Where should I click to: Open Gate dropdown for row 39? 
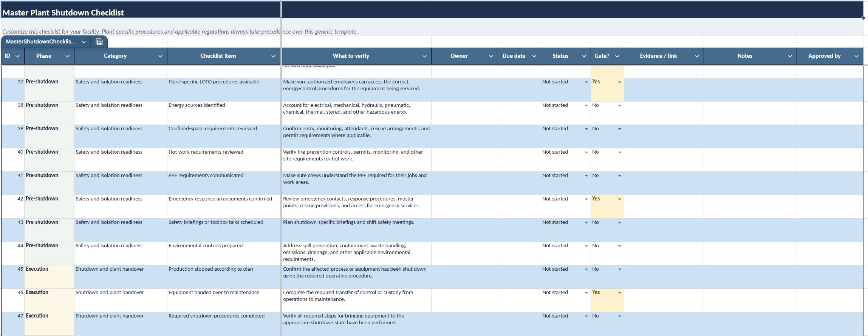[619, 129]
